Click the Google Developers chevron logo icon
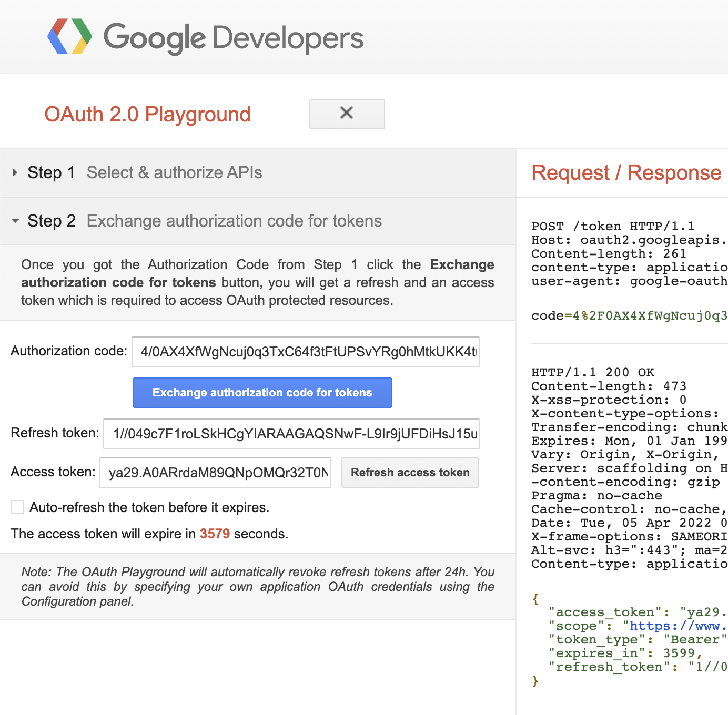Viewport: 728px width, 715px height. pos(69,36)
